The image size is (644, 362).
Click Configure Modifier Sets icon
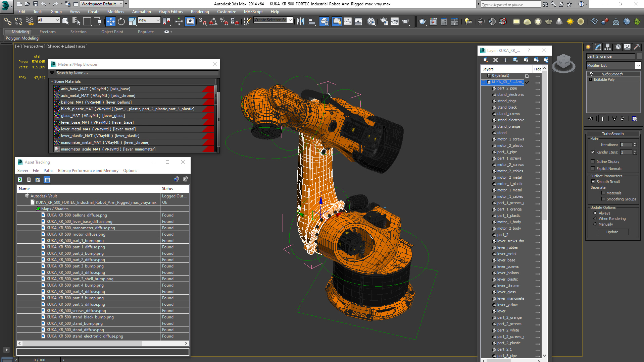(x=634, y=118)
